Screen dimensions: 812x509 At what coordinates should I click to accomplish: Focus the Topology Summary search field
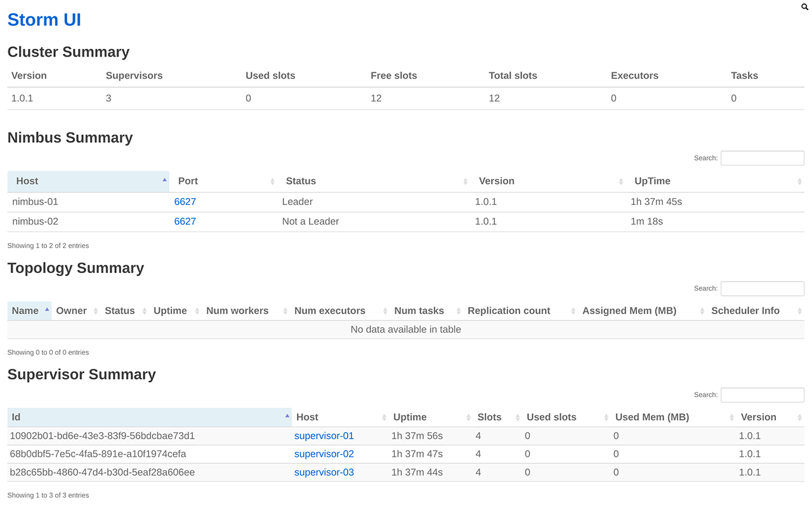[762, 288]
